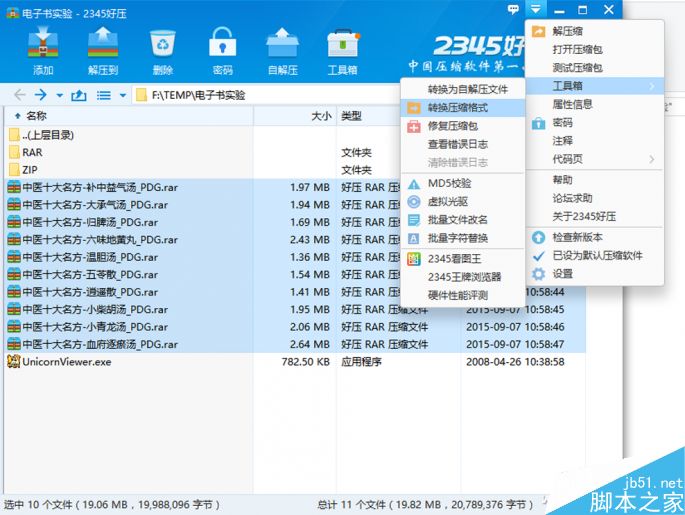Launch 2345王牌浏览器 from toolbox submenu

point(463,277)
